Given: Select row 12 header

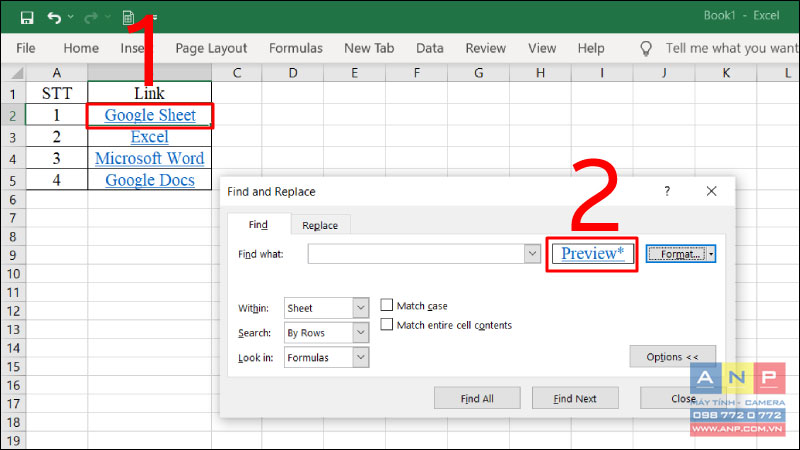Looking at the screenshot, I should coord(13,311).
